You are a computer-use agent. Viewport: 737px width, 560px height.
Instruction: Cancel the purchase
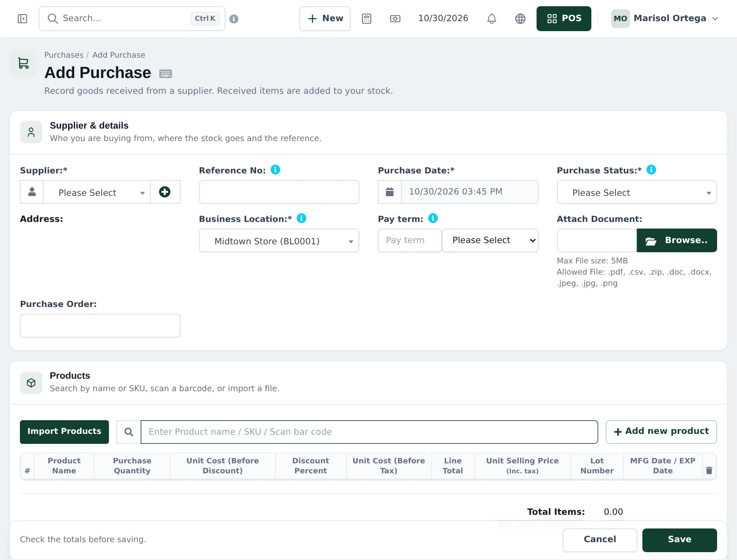pyautogui.click(x=600, y=540)
